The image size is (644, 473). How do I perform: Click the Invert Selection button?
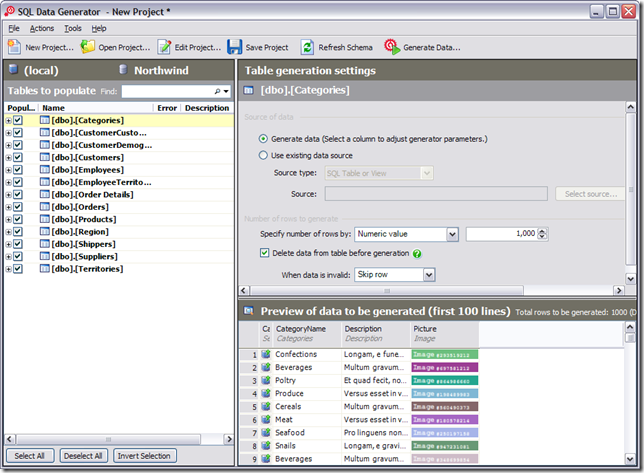[x=144, y=456]
